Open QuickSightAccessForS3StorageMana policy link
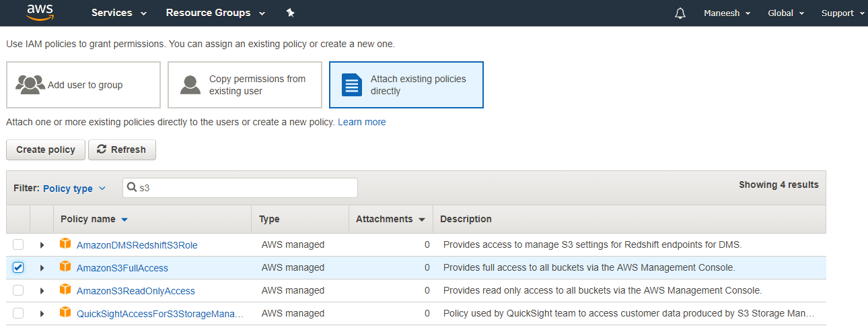The image size is (868, 332). click(x=160, y=314)
